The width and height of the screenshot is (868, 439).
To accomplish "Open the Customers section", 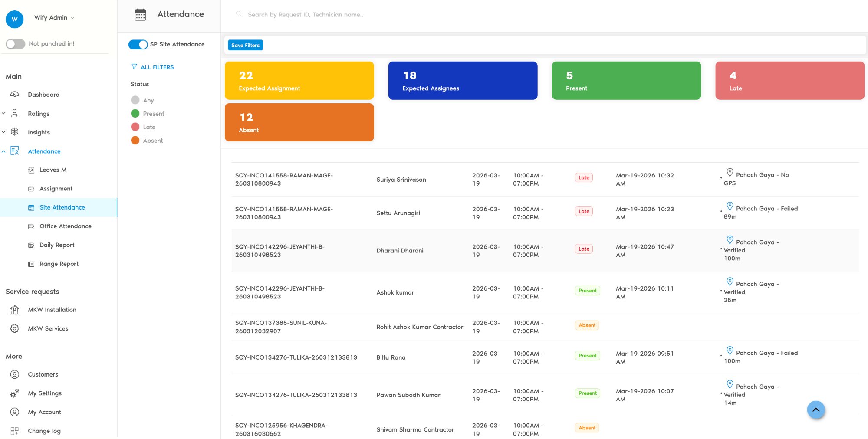I will (x=43, y=374).
